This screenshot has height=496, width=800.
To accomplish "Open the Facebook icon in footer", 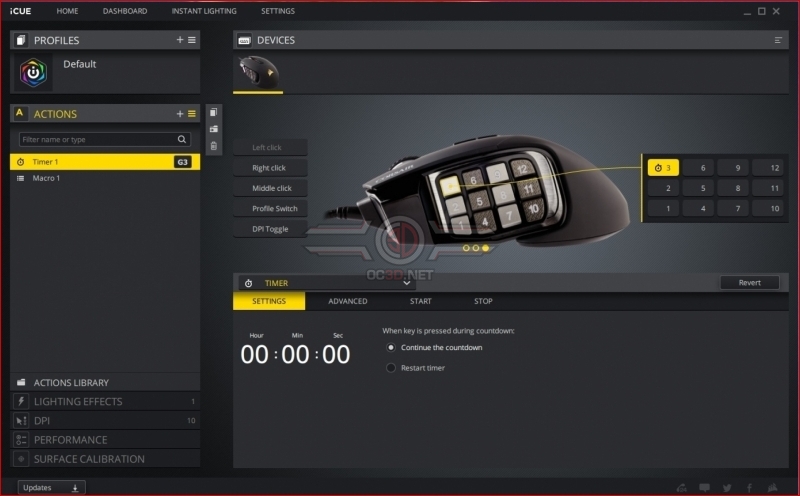I will pyautogui.click(x=749, y=488).
